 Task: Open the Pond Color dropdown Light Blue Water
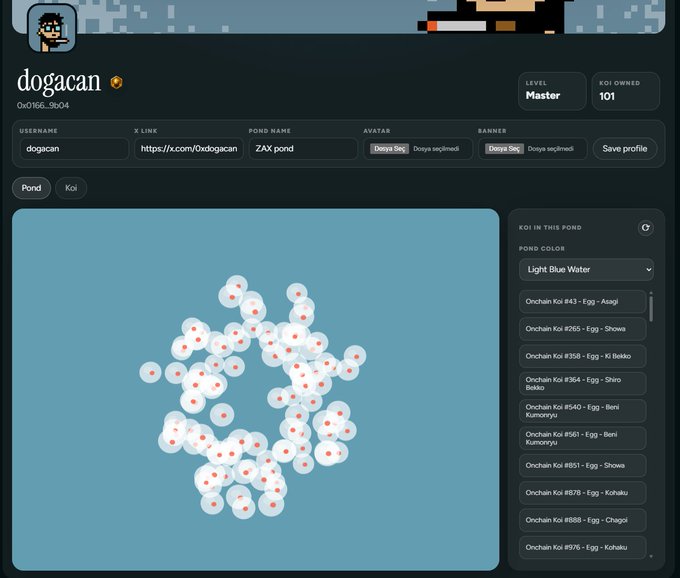pos(586,269)
